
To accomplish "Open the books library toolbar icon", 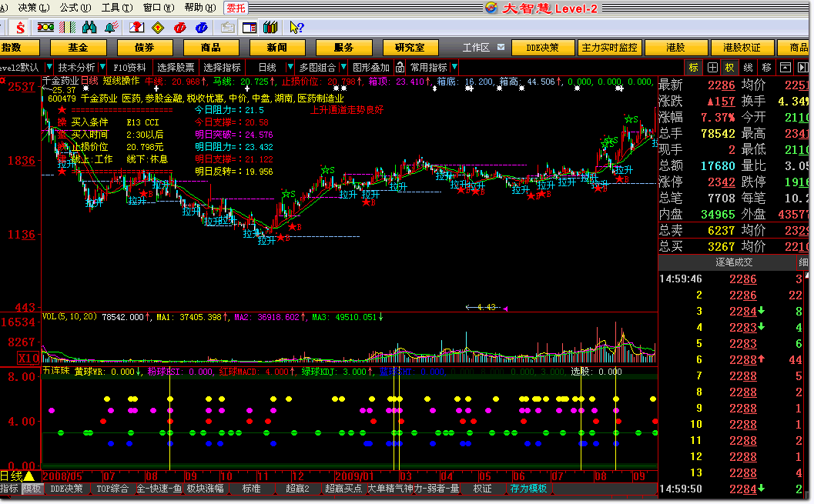I will click(270, 27).
